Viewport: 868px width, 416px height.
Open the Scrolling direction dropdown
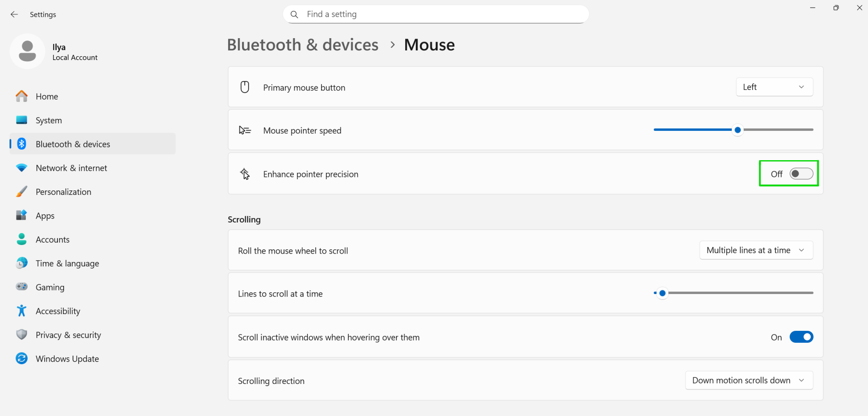[749, 380]
